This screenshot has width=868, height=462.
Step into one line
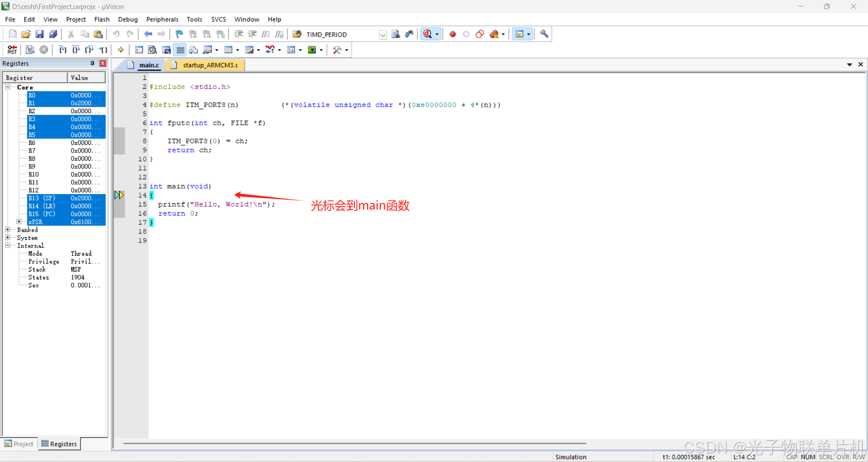pos(63,50)
